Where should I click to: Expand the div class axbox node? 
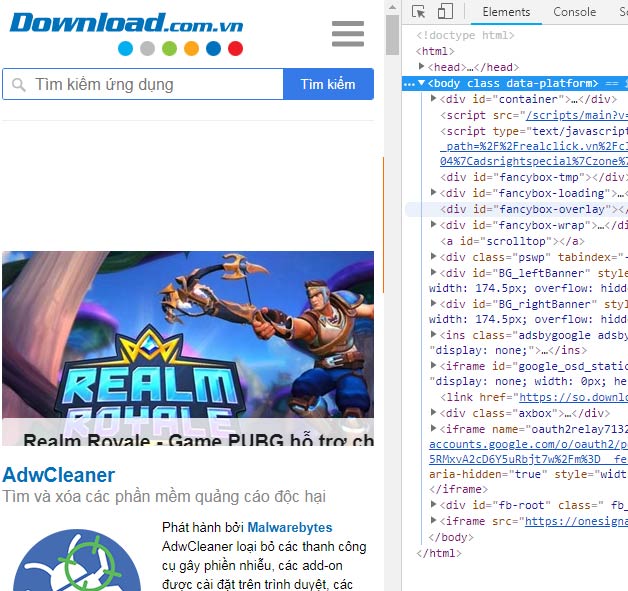(433, 412)
